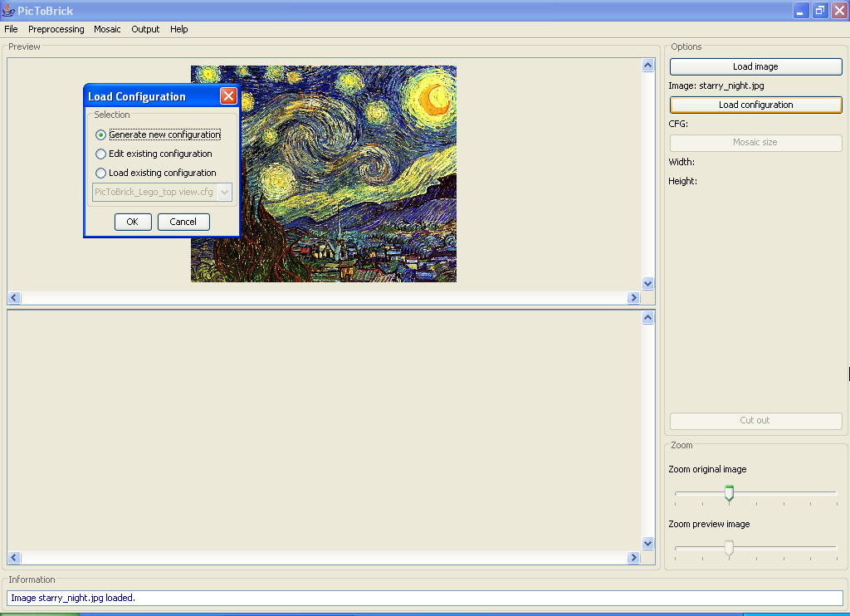Screen dimensions: 850x616
Task: Open the configuration file dropdown
Action: [224, 193]
